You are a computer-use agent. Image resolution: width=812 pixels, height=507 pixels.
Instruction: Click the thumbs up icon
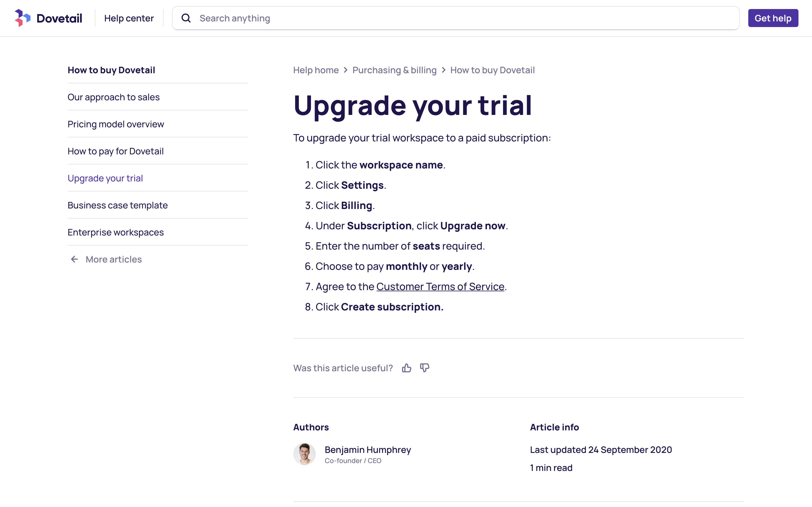point(406,368)
